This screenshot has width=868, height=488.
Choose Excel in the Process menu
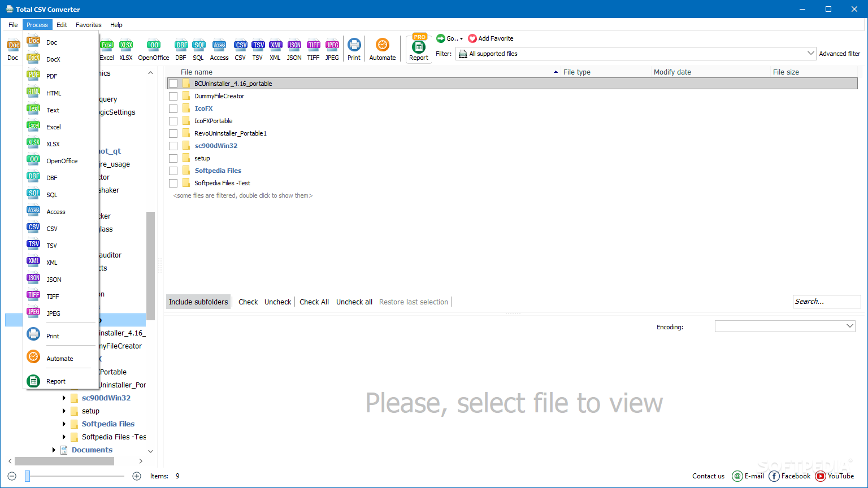61,127
